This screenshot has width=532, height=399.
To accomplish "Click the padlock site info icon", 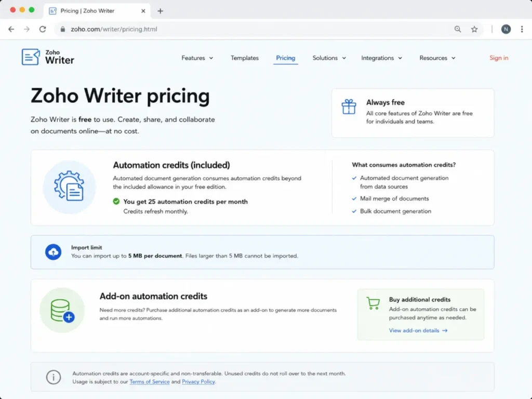I will tap(63, 29).
